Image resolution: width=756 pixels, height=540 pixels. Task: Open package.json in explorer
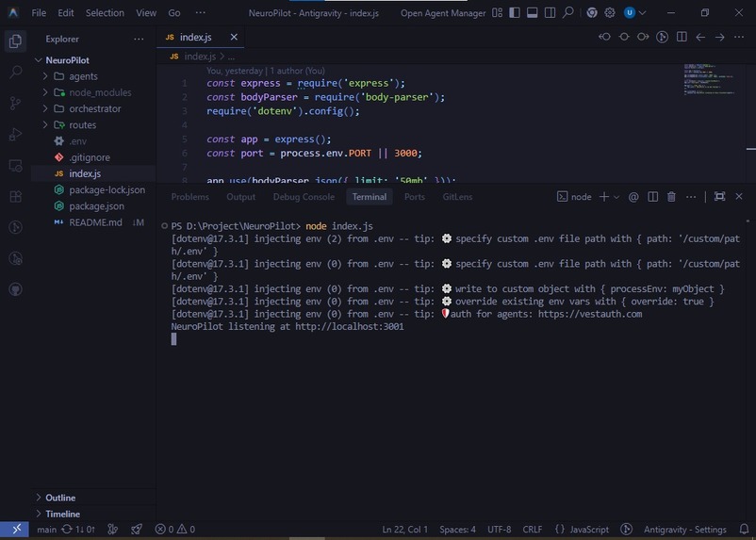94,206
